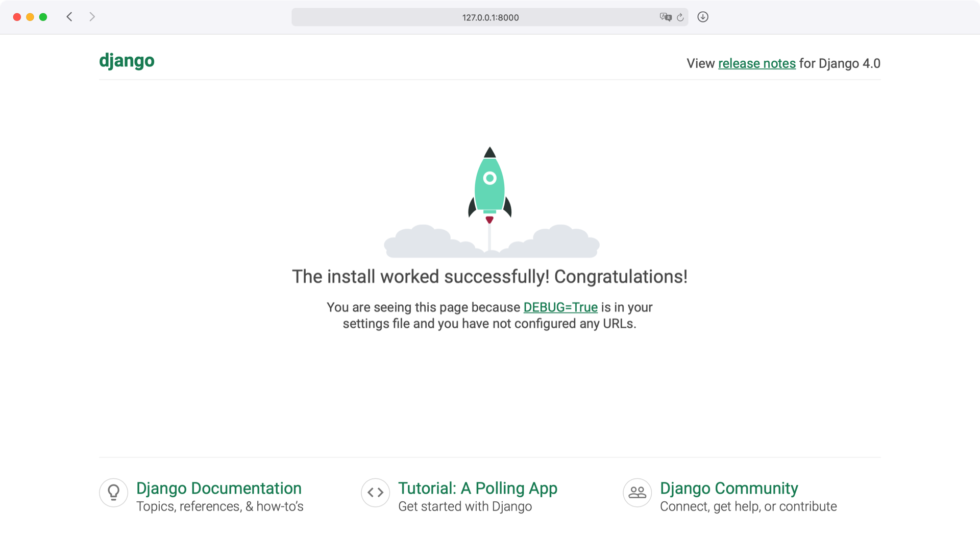Open the Django Community link
The height and width of the screenshot is (535, 980).
click(729, 488)
